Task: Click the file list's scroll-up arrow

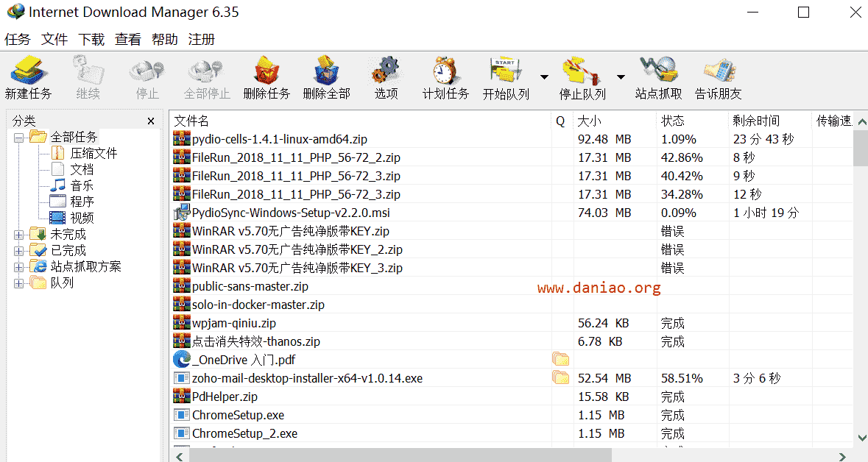Action: point(861,121)
